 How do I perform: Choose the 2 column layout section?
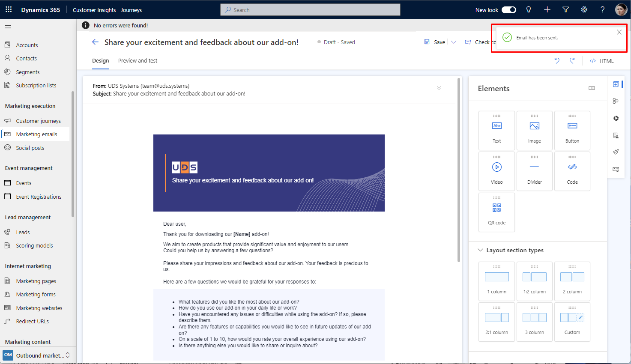[572, 281]
